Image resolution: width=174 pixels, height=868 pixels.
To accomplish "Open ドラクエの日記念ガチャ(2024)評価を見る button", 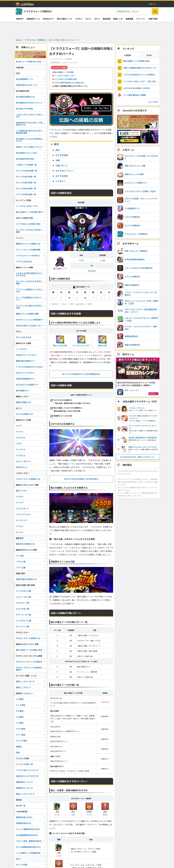I will pos(81,374).
